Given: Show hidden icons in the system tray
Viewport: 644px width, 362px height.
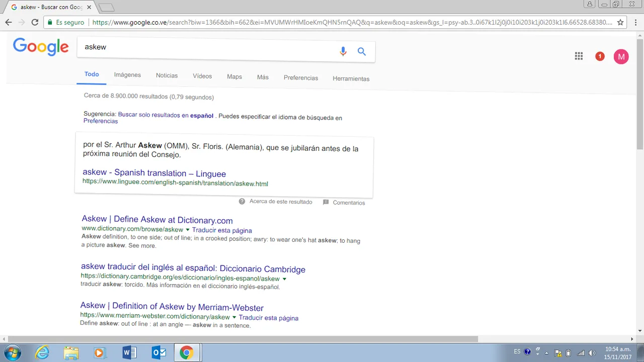Looking at the screenshot, I should click(x=546, y=352).
